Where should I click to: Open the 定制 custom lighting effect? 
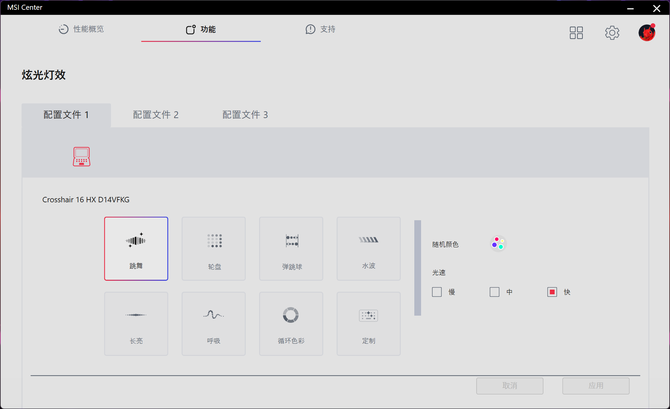pyautogui.click(x=368, y=324)
